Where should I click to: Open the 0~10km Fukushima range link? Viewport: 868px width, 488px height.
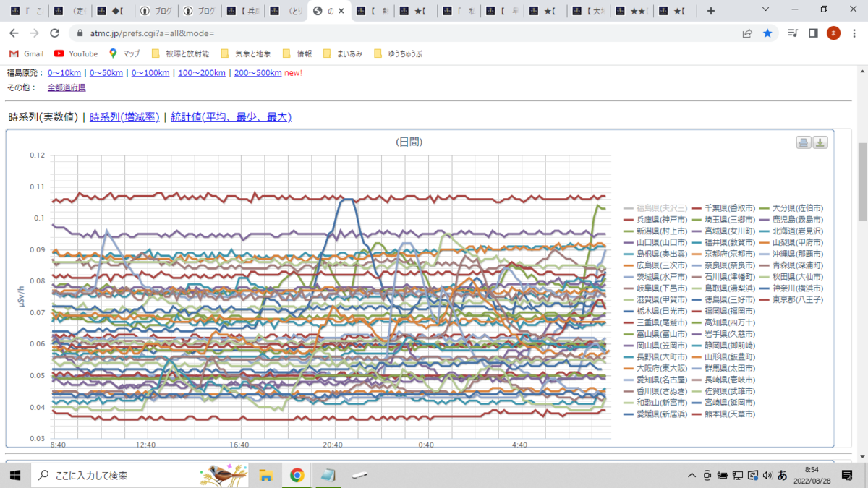pyautogui.click(x=64, y=73)
